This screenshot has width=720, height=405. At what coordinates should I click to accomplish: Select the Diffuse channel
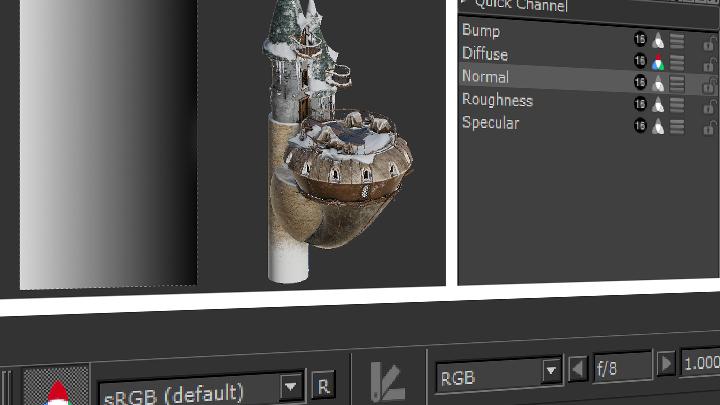pos(485,54)
